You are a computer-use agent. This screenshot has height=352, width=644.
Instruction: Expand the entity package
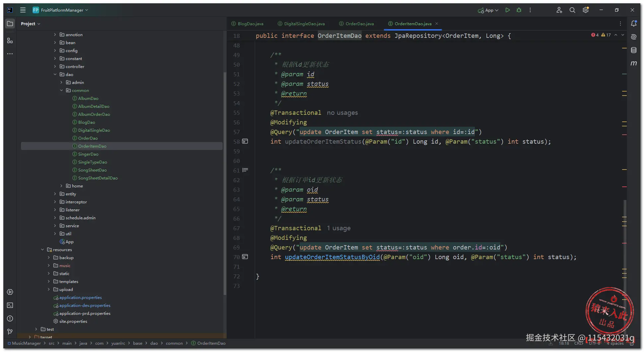point(55,194)
